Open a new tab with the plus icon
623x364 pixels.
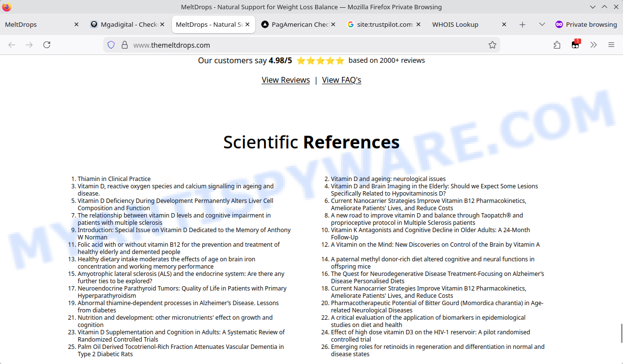522,24
